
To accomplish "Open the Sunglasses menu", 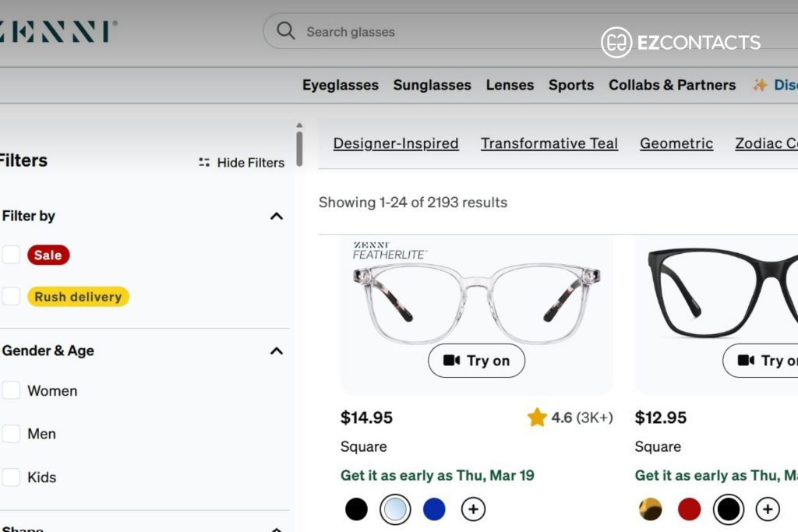I will tap(432, 85).
